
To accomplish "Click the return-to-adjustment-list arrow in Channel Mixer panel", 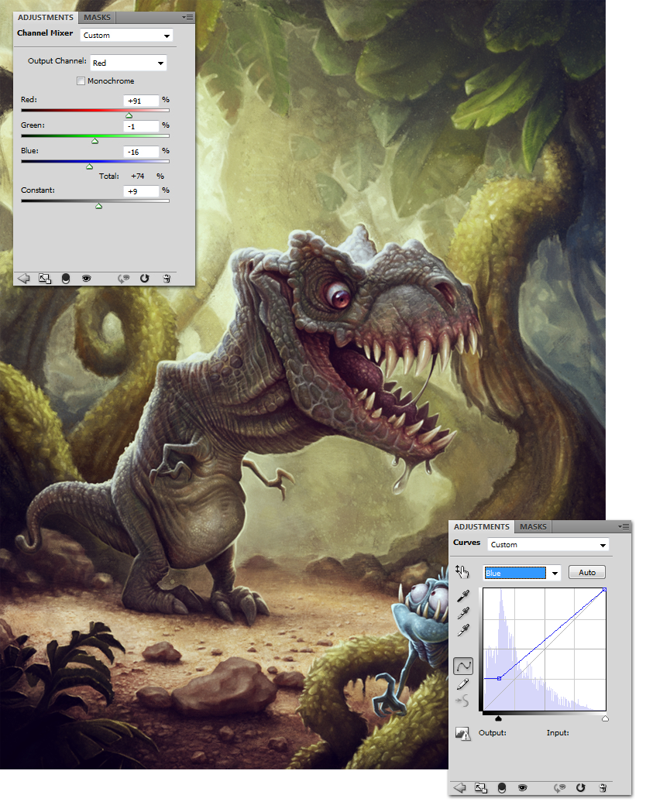I will pos(24,279).
